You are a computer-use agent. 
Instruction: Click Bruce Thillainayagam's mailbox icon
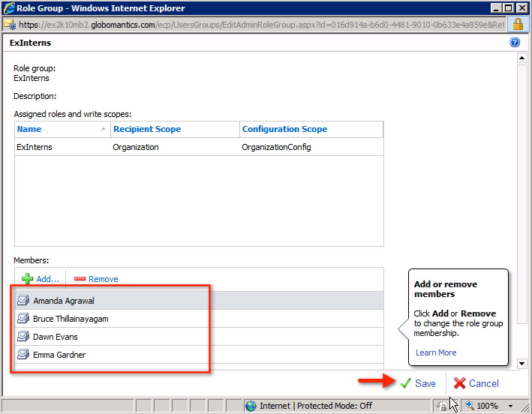(23, 319)
